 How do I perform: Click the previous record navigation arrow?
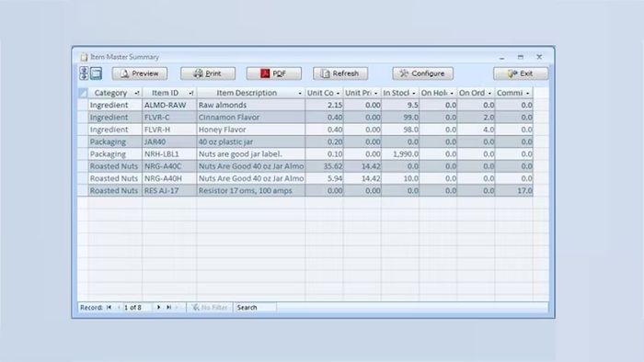coord(119,307)
